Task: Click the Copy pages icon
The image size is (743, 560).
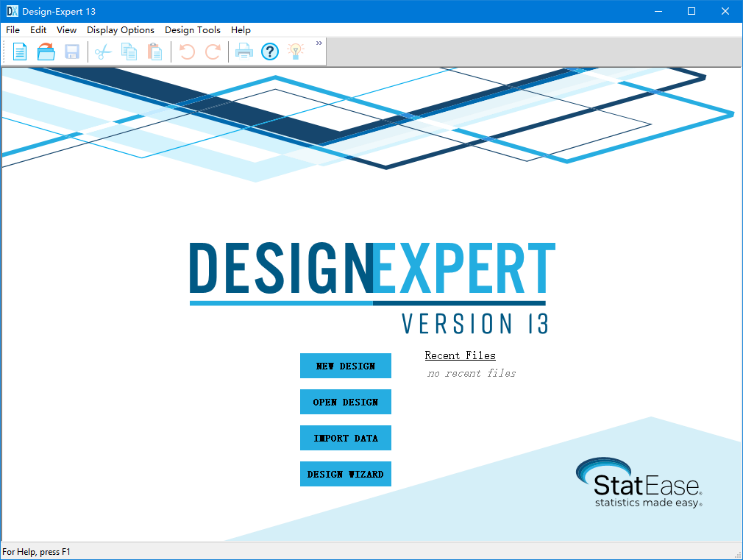Action: [129, 52]
